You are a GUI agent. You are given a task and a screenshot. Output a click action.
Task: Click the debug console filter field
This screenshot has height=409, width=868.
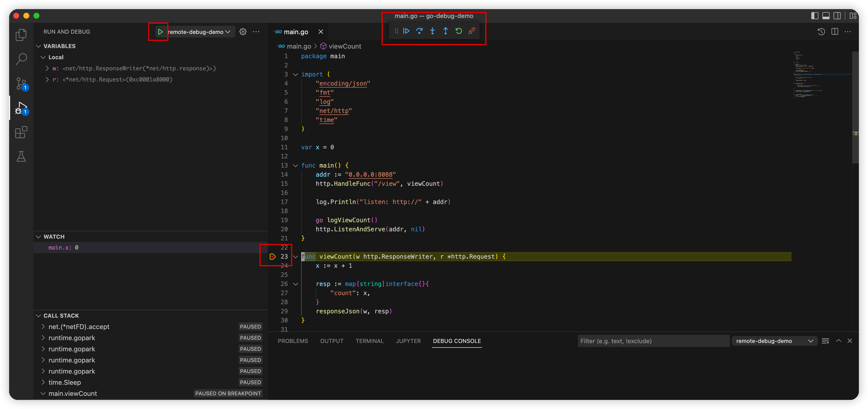[653, 341]
